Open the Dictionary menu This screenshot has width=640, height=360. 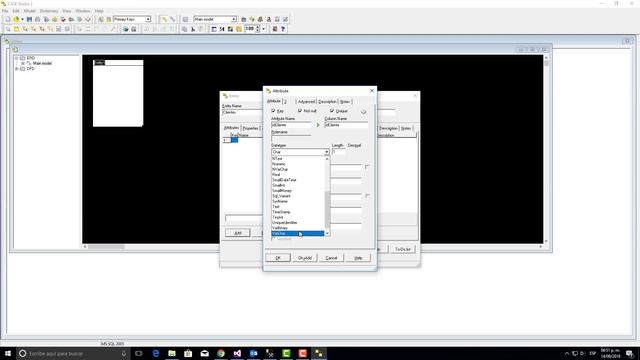point(49,11)
